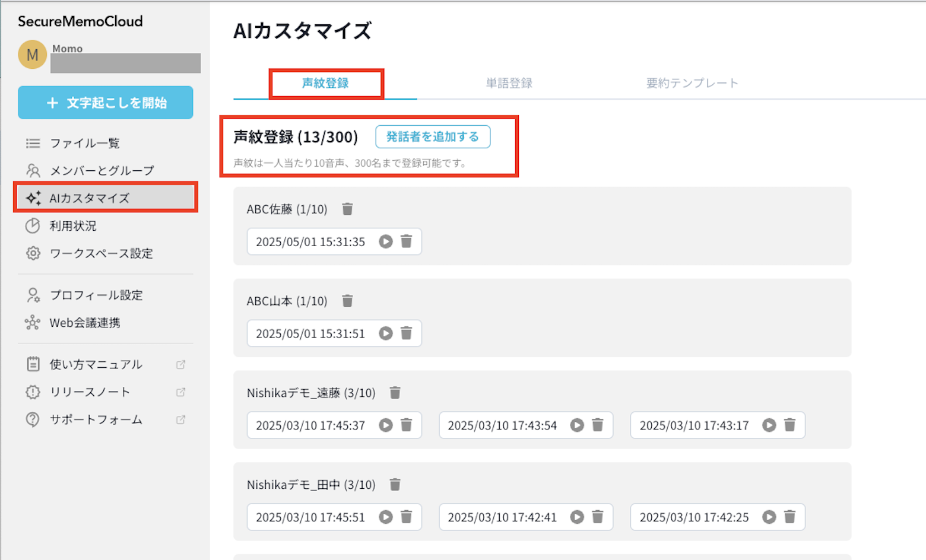Click the 発話者を追加する button
Screen dimensions: 926x560
pyautogui.click(x=432, y=136)
